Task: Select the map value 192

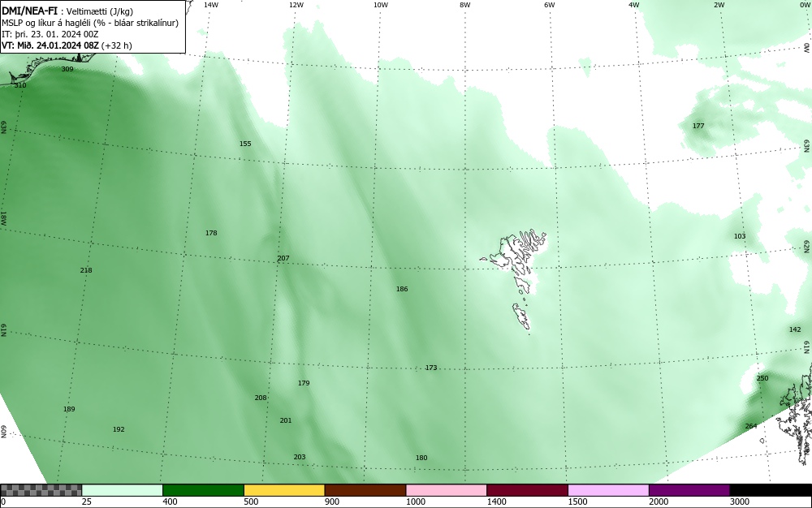Action: [x=119, y=428]
